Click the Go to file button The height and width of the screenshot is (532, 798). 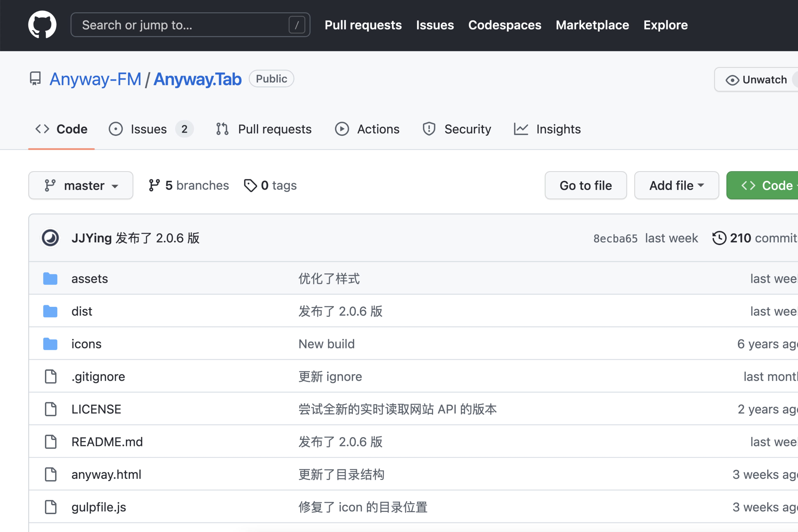pyautogui.click(x=586, y=185)
